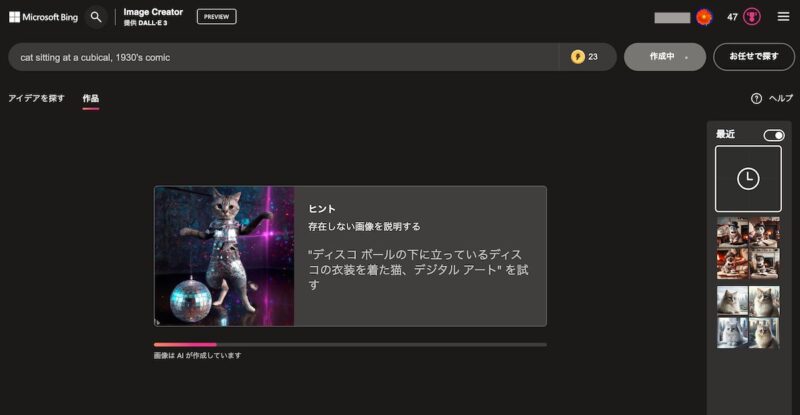
Task: Open the rewards trophy icon
Action: click(x=752, y=17)
